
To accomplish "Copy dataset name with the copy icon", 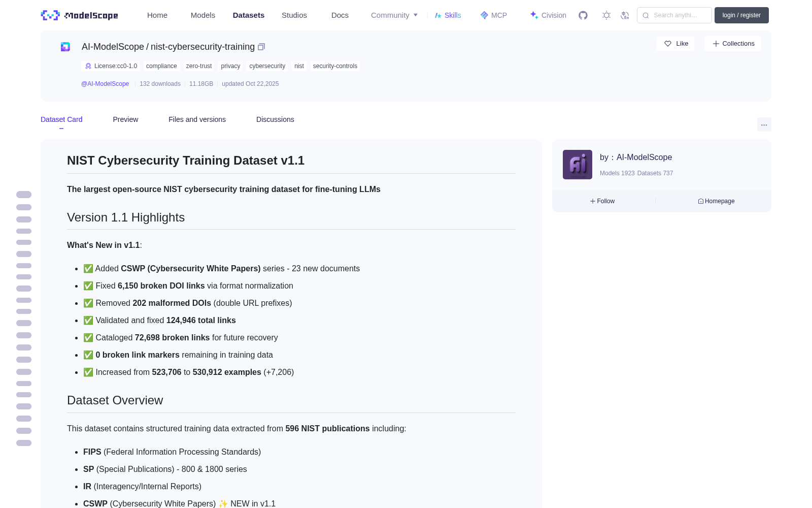I will coord(261,47).
